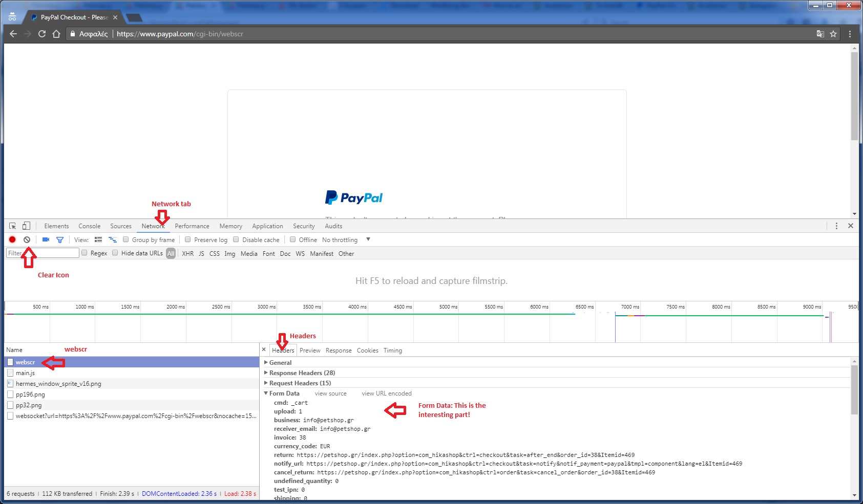Switch to the Application tab
Viewport: 863px width, 504px height.
click(x=267, y=226)
